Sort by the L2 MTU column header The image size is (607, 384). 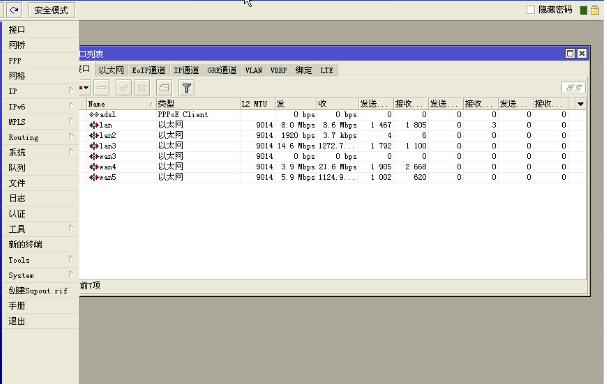tap(257, 104)
